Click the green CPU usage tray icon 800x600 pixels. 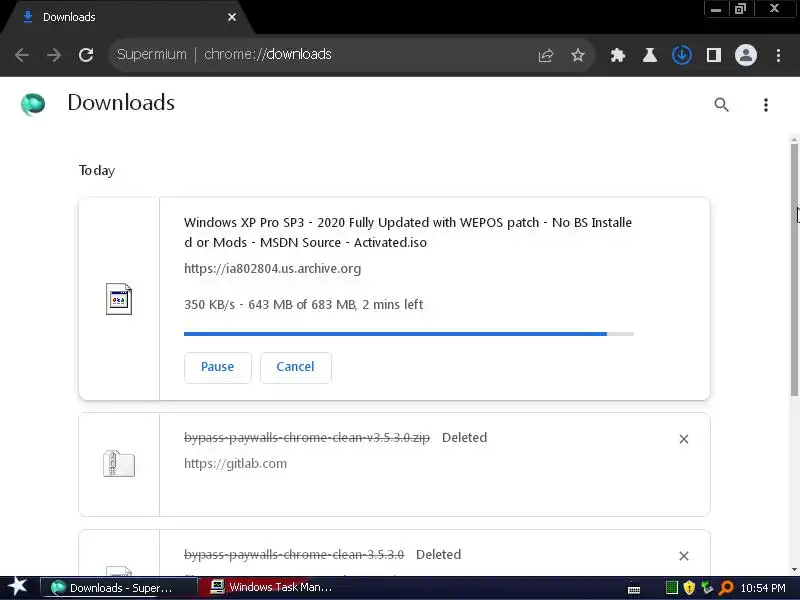point(672,588)
